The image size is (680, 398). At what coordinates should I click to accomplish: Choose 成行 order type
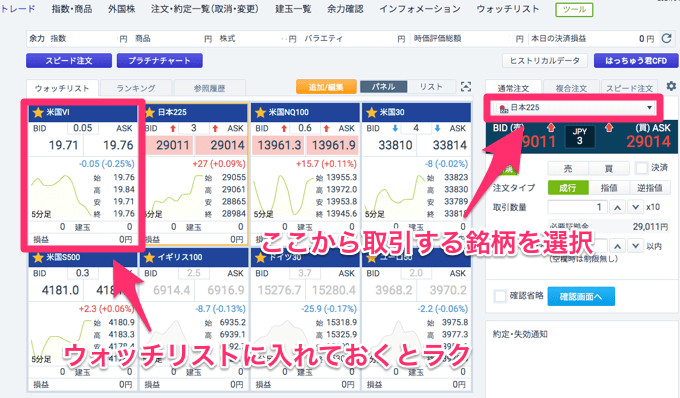click(x=568, y=188)
